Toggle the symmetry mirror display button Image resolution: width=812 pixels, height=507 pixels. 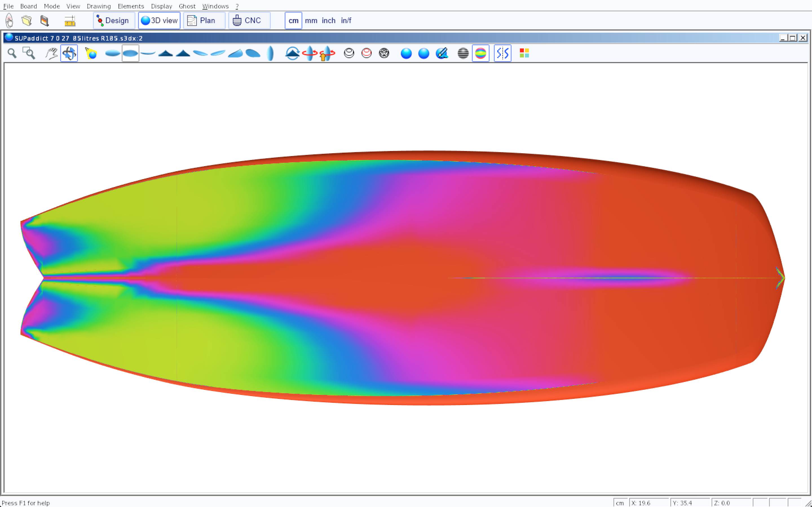[502, 53]
